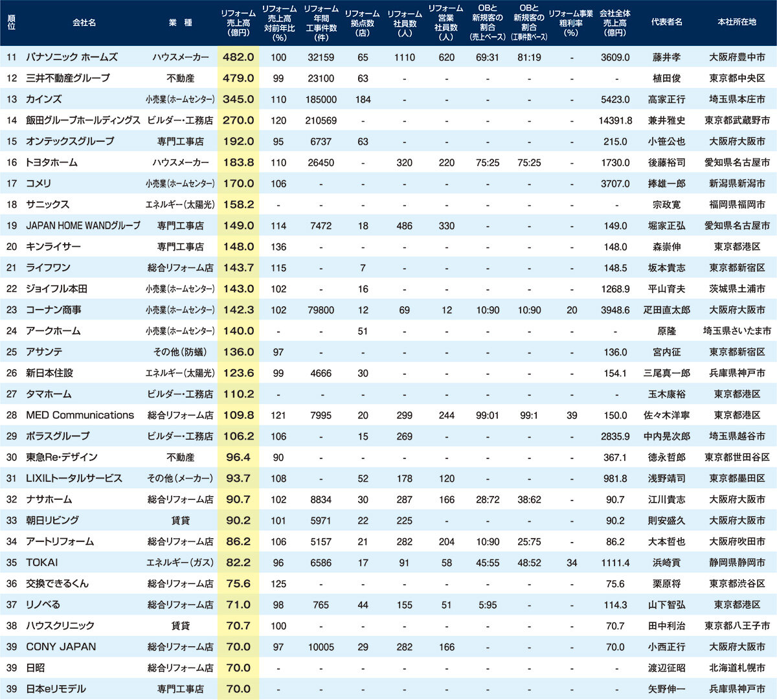Select the ポラスグループ company name
This screenshot has height=700, width=777.
coord(58,436)
